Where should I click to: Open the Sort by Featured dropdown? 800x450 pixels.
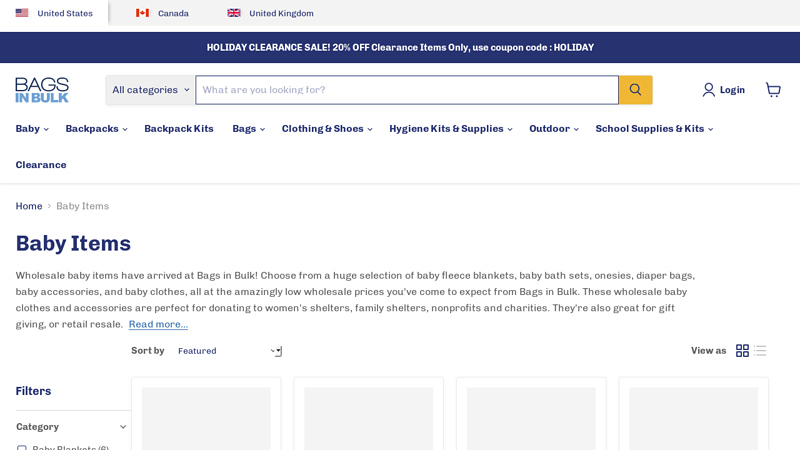click(x=228, y=351)
